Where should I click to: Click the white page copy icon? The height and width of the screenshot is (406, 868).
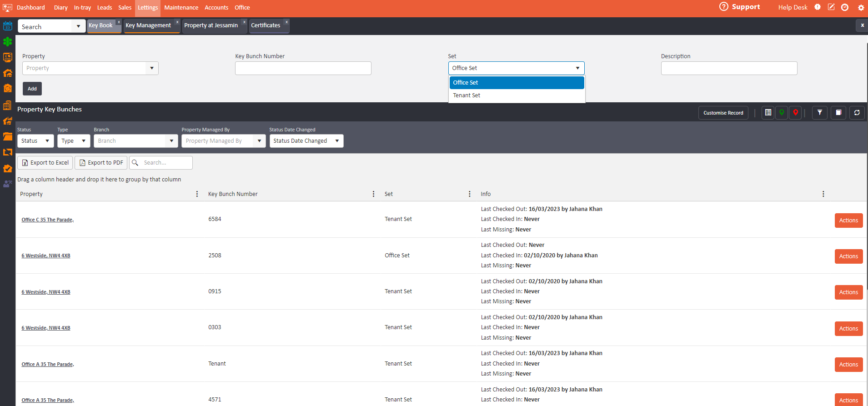[x=838, y=113]
